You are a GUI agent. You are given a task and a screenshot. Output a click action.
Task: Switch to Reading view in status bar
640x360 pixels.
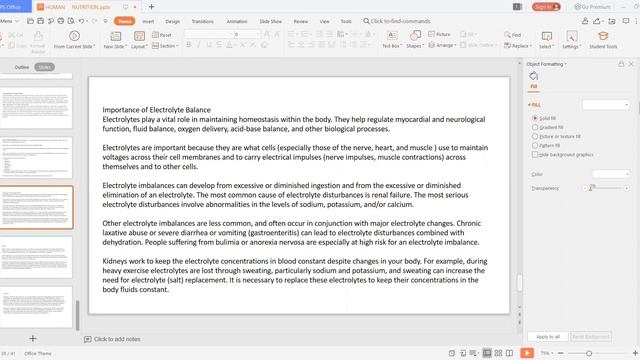tap(509, 353)
